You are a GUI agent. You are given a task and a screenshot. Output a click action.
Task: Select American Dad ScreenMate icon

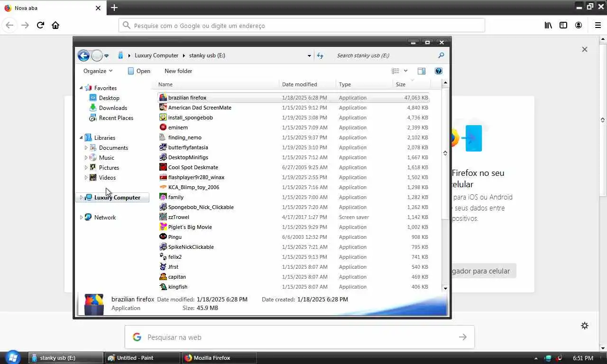coord(163,108)
